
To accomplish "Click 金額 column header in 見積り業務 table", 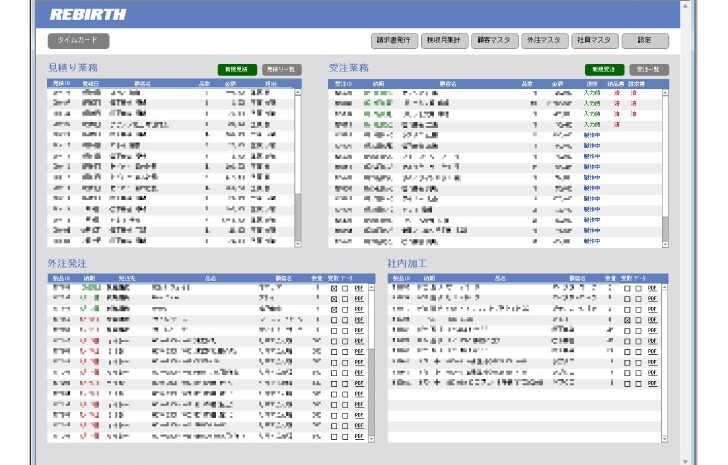I will tap(230, 84).
